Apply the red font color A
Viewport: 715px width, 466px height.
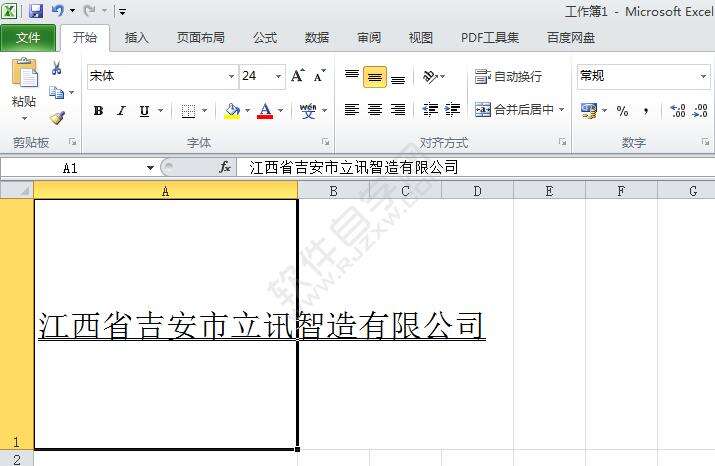265,110
